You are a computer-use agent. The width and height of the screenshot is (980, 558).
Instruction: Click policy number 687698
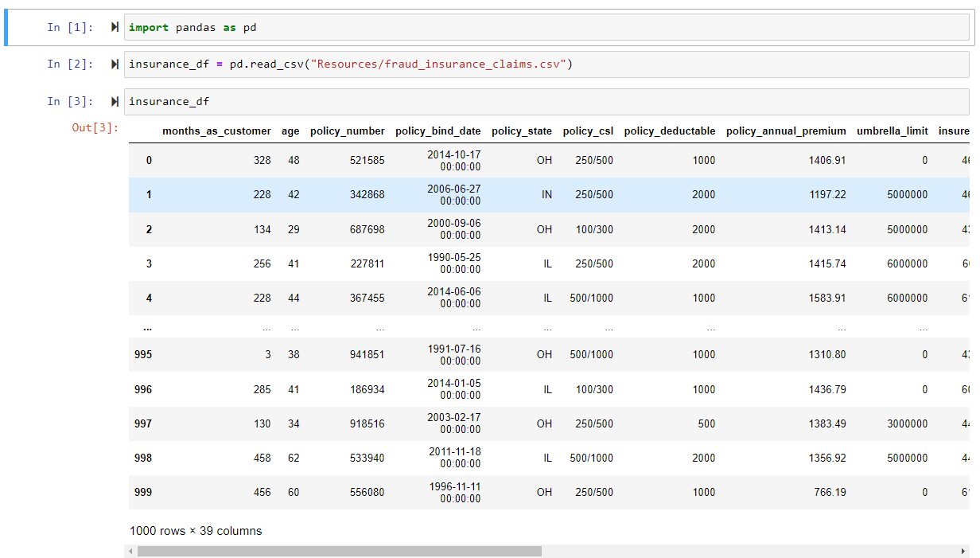(x=367, y=229)
